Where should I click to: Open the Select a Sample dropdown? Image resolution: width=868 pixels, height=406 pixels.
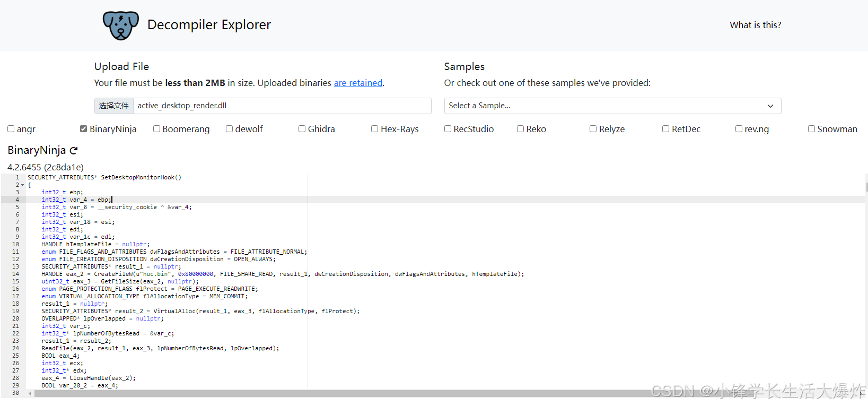[612, 106]
